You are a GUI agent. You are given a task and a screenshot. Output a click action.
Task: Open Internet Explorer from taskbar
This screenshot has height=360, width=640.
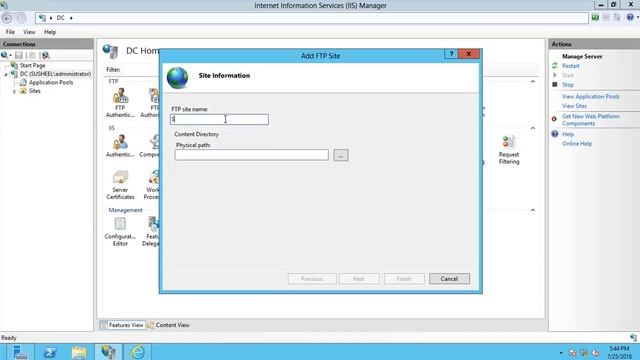[138, 352]
